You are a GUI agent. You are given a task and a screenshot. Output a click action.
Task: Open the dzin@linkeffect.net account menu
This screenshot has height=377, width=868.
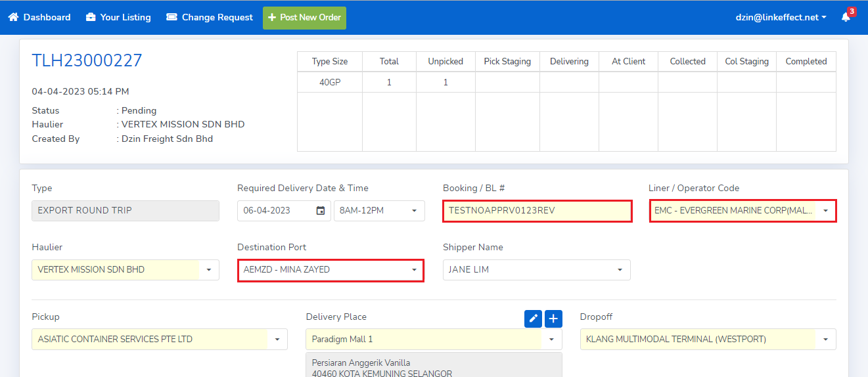coord(781,18)
